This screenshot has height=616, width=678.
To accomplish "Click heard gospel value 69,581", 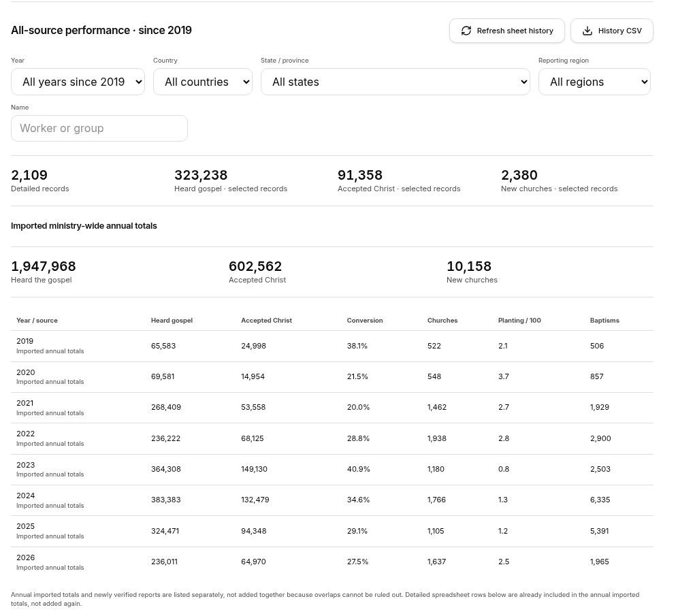I will tap(163, 376).
